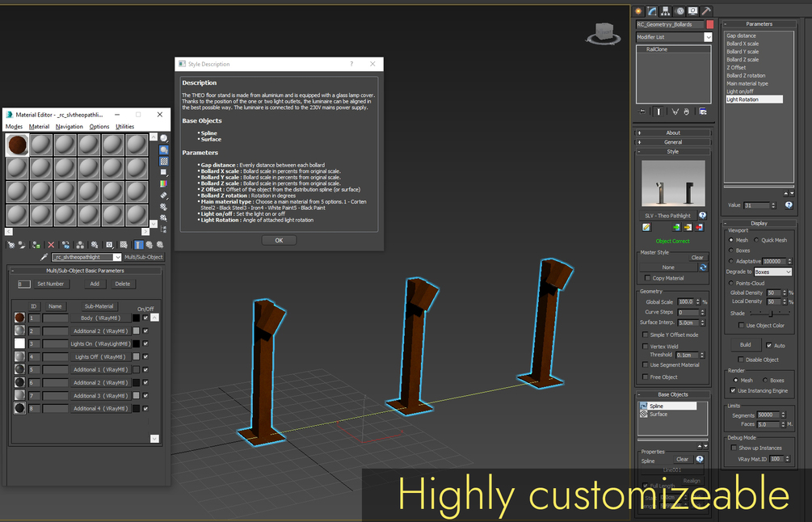Enable Disable Object checkbox
812x522 pixels.
click(741, 360)
